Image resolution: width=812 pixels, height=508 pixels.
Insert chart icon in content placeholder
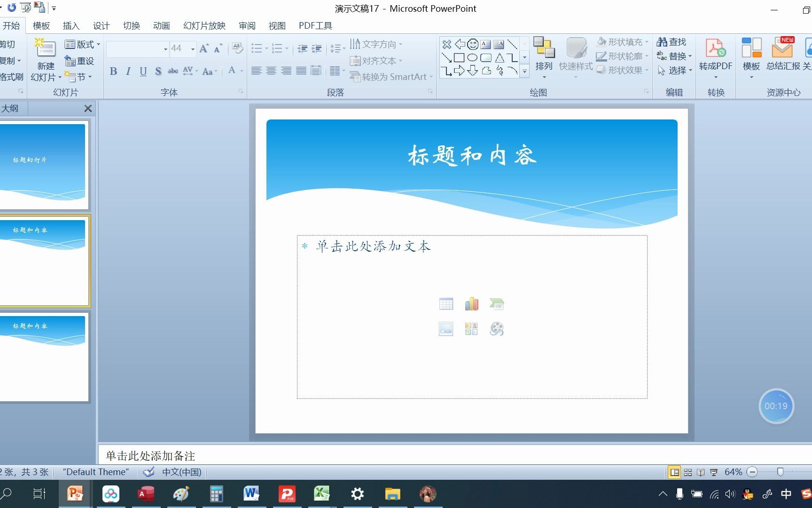471,304
